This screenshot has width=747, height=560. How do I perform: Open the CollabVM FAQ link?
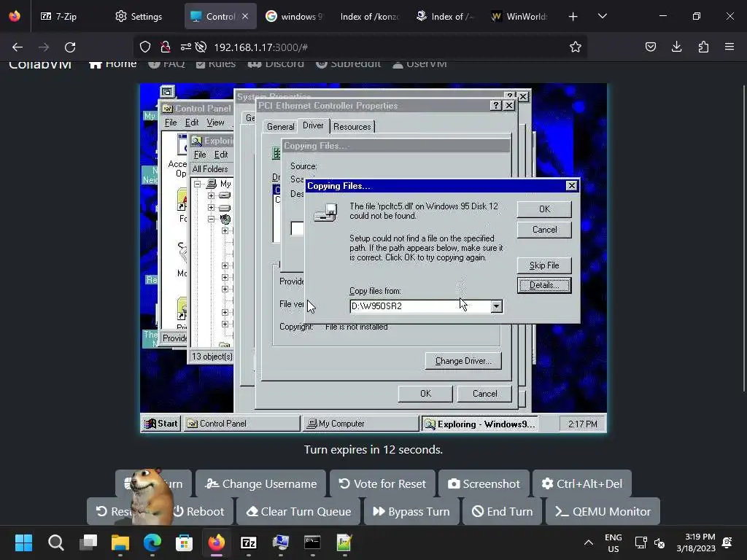pos(166,64)
